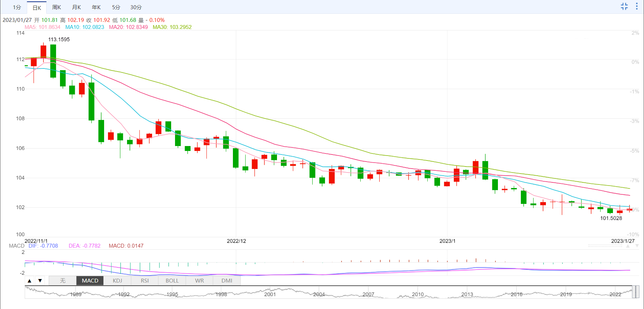Click the black up triangle below MACD
Screen dimensions: 644x309
point(30,281)
